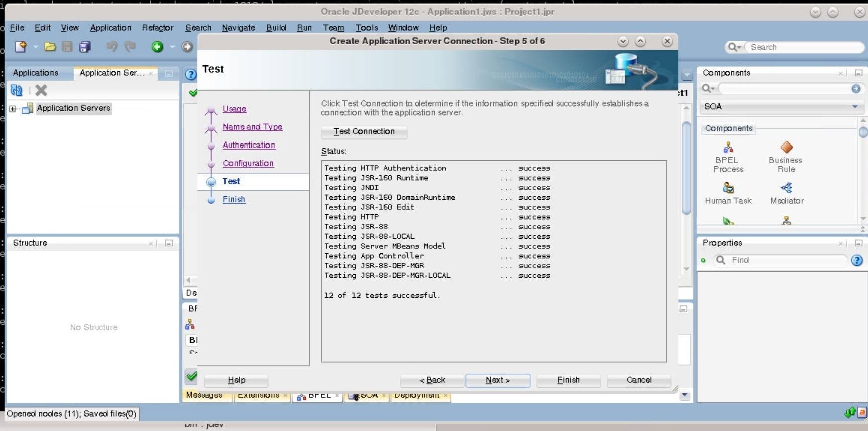Click the magnifier icon in Properties Find field
This screenshot has width=868, height=431.
[721, 260]
